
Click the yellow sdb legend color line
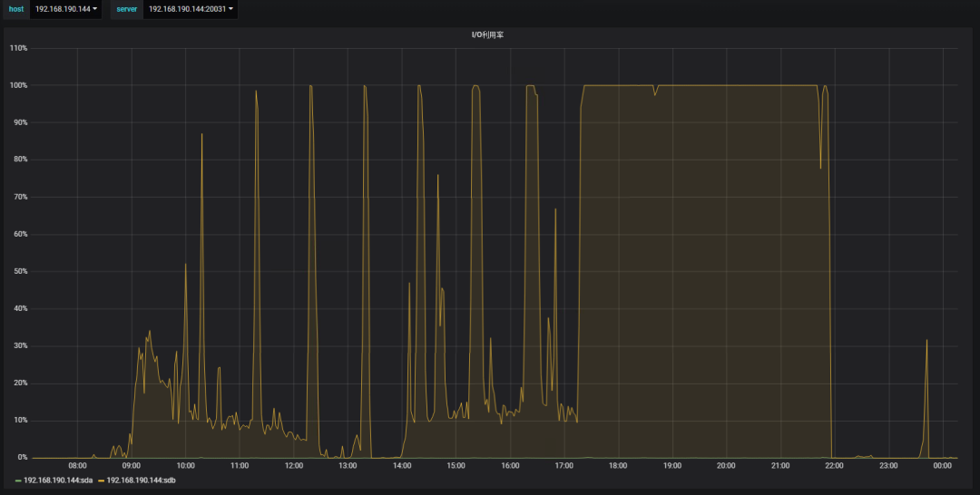point(101,480)
